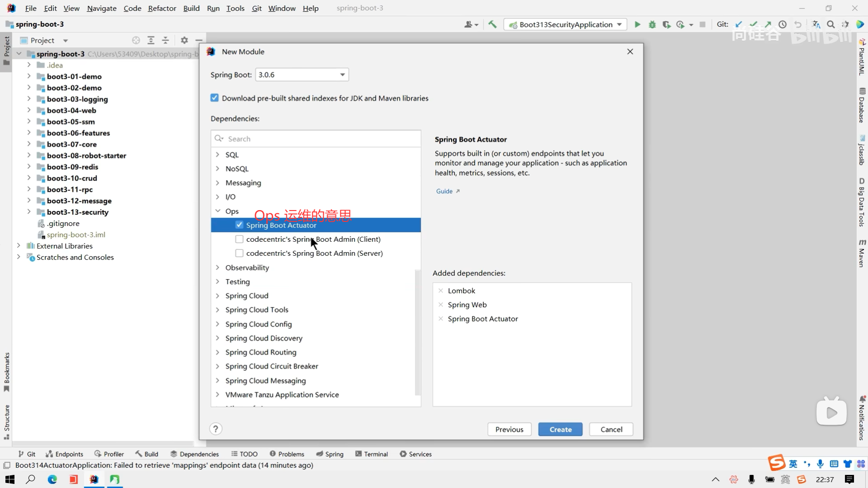Click the Create button
868x488 pixels.
tap(560, 429)
